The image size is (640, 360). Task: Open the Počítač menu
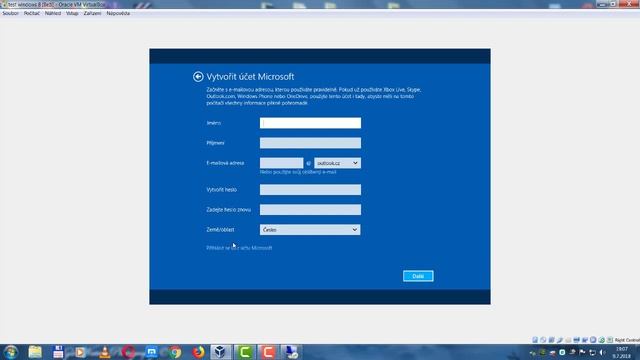tap(32, 13)
